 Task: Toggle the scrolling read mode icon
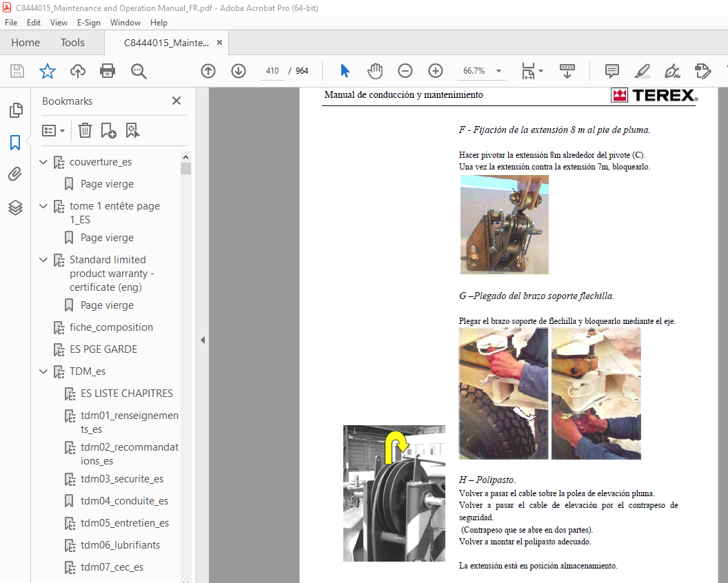567,71
